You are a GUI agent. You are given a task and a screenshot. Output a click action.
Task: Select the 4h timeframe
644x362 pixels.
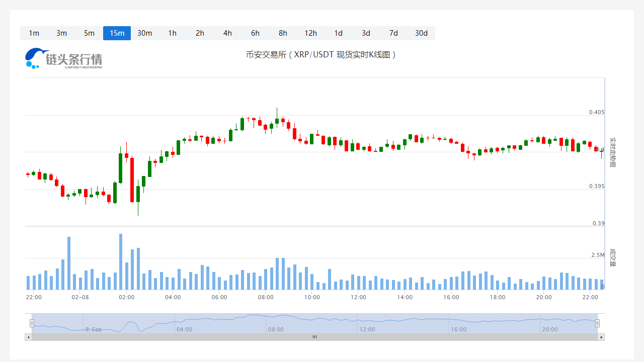(227, 33)
